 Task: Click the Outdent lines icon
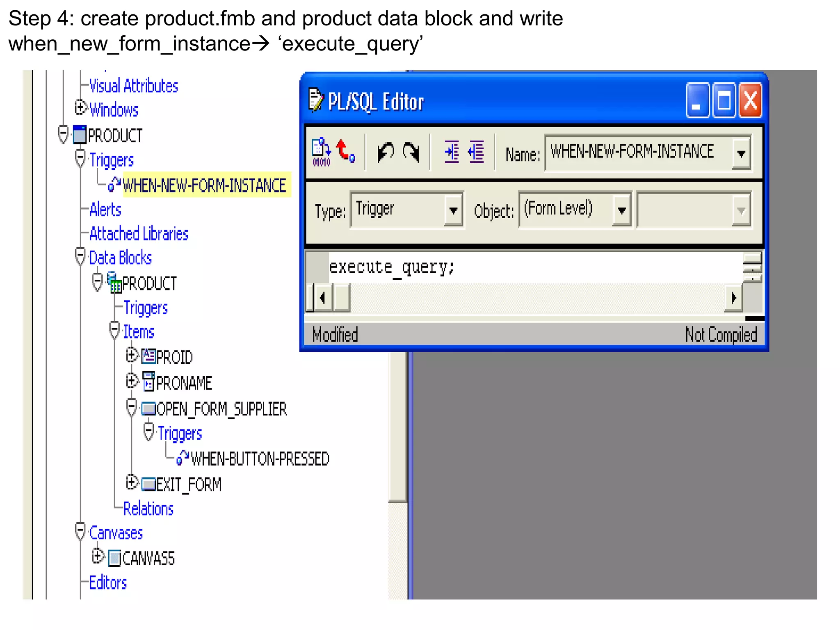tap(477, 152)
